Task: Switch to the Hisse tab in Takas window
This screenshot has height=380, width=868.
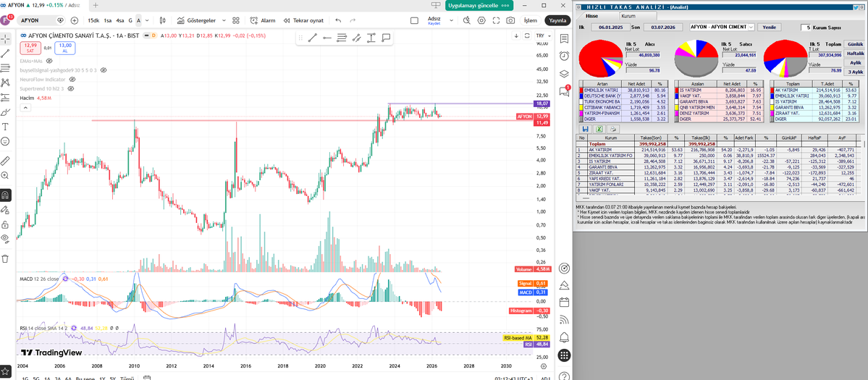Action: [x=591, y=17]
